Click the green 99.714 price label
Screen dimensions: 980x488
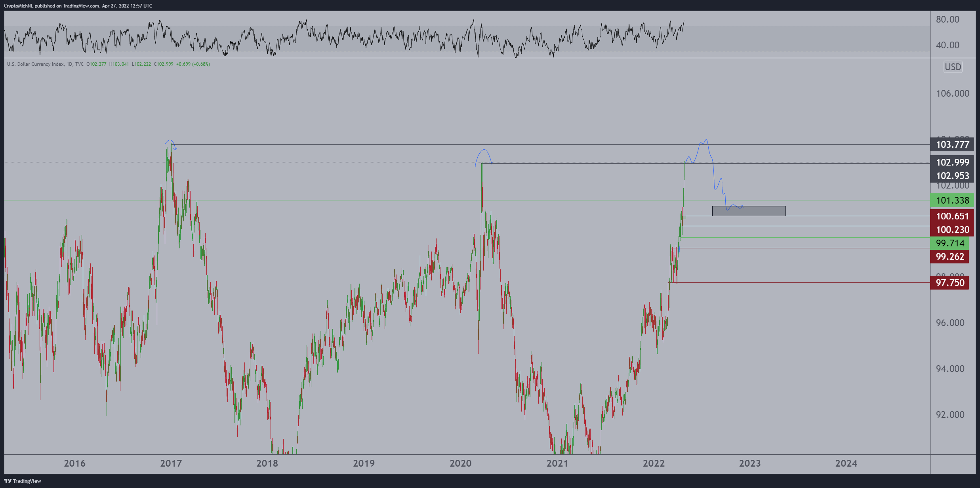click(949, 243)
